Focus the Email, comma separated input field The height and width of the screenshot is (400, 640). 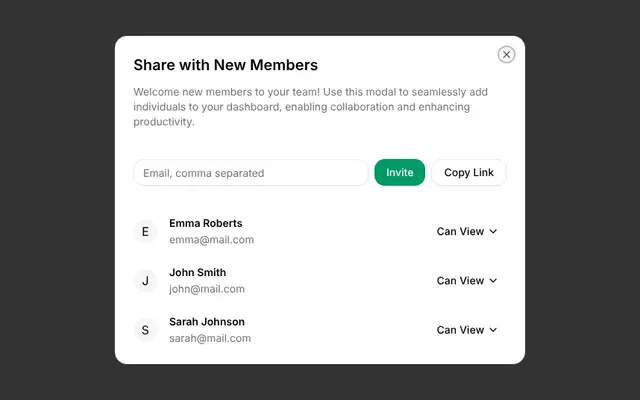point(251,173)
